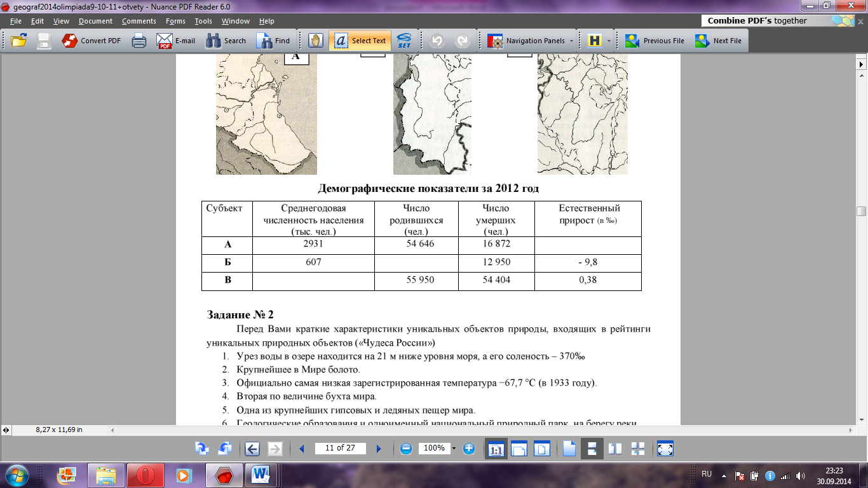Open the Edit menu
The height and width of the screenshot is (488, 868).
click(37, 21)
